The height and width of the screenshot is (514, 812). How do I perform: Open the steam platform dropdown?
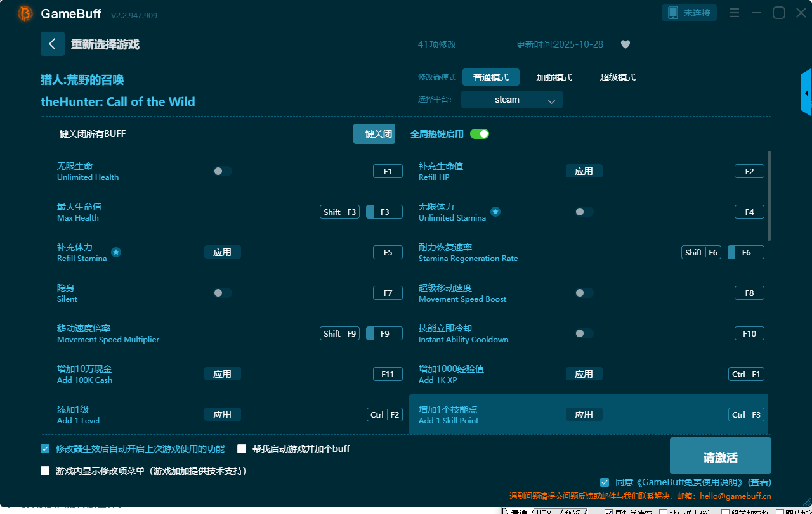click(x=511, y=100)
